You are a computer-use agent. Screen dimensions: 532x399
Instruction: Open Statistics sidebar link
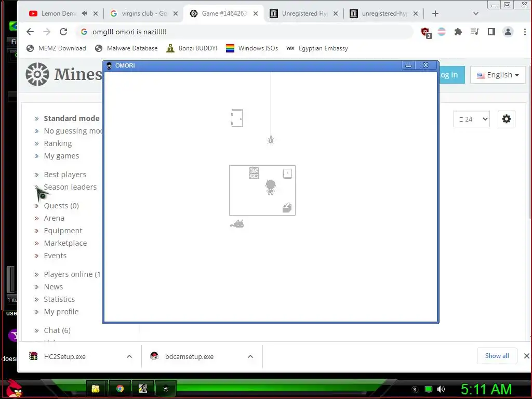click(59, 300)
